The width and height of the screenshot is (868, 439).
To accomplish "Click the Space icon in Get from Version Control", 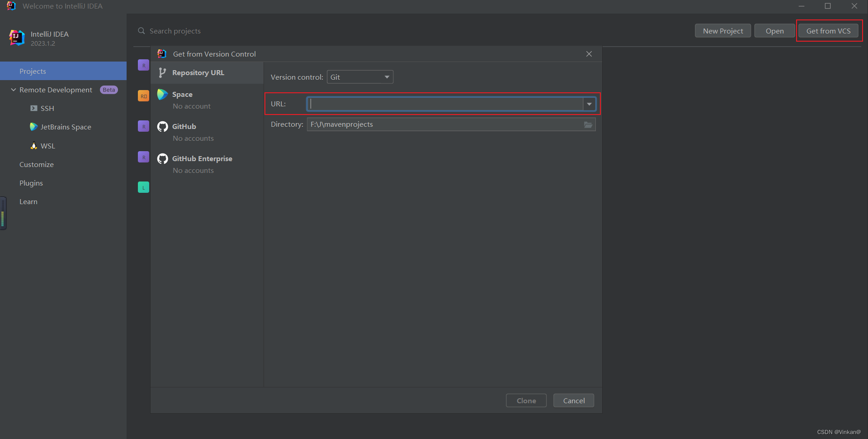I will (162, 95).
